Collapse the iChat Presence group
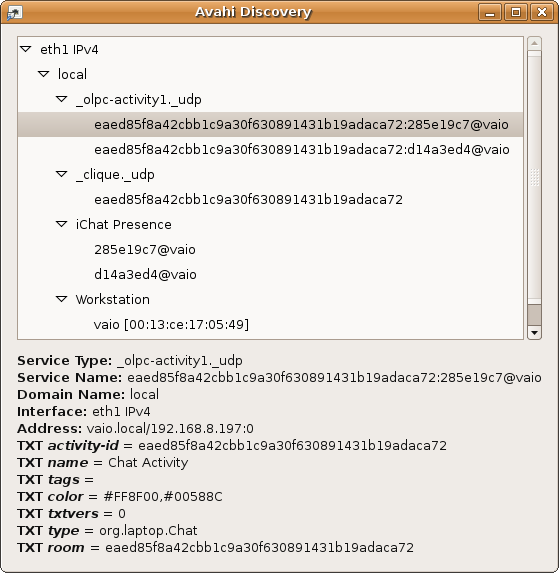Viewport: 559px width, 573px height. 61,224
